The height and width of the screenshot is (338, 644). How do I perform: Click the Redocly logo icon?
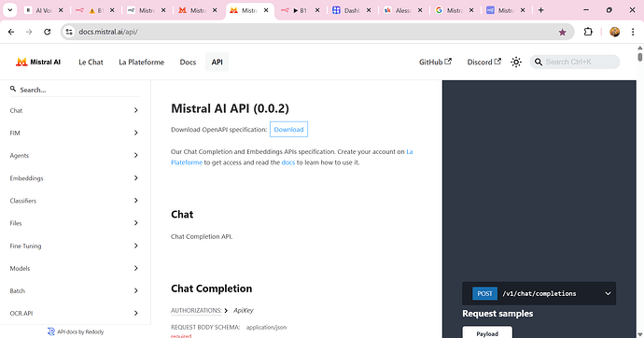tap(51, 331)
